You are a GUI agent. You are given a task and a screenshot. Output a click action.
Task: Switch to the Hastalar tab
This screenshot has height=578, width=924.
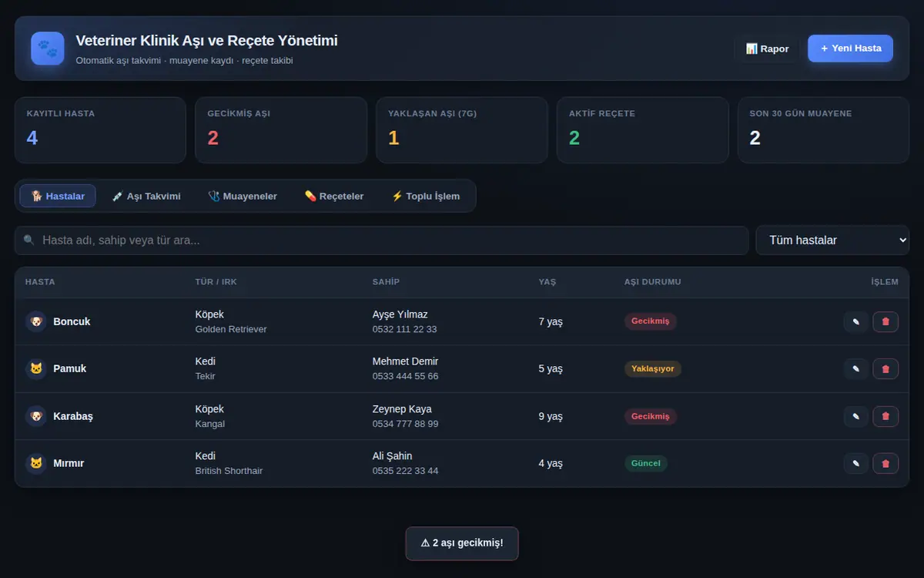[58, 196]
